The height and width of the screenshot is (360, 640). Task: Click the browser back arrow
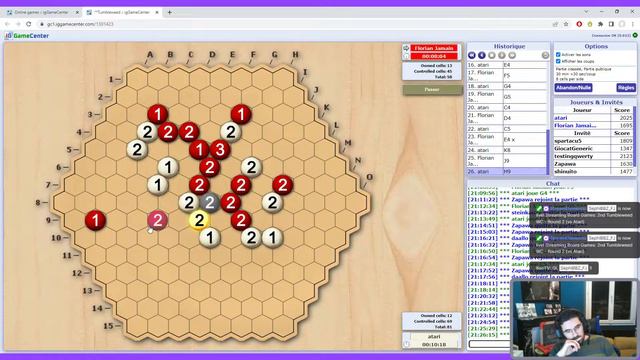click(7, 24)
